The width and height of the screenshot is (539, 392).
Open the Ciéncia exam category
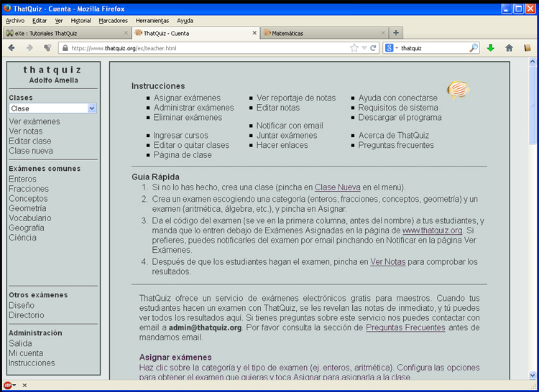pyautogui.click(x=23, y=238)
